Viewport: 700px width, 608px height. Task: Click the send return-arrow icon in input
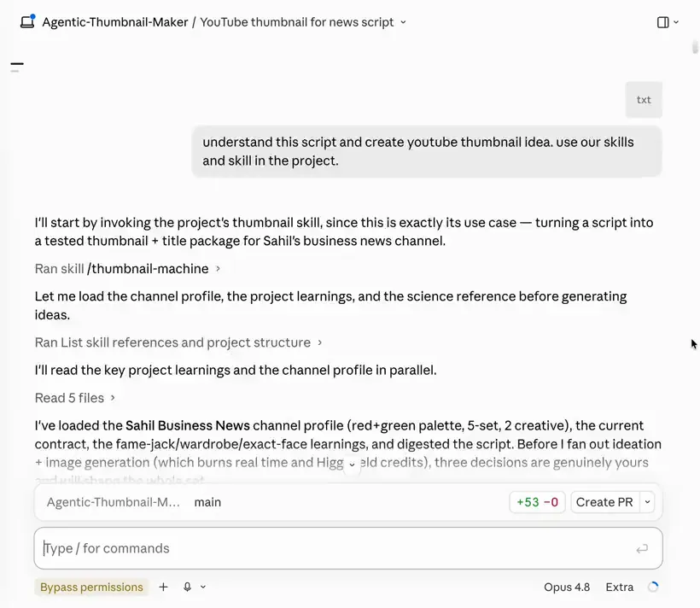(x=642, y=548)
